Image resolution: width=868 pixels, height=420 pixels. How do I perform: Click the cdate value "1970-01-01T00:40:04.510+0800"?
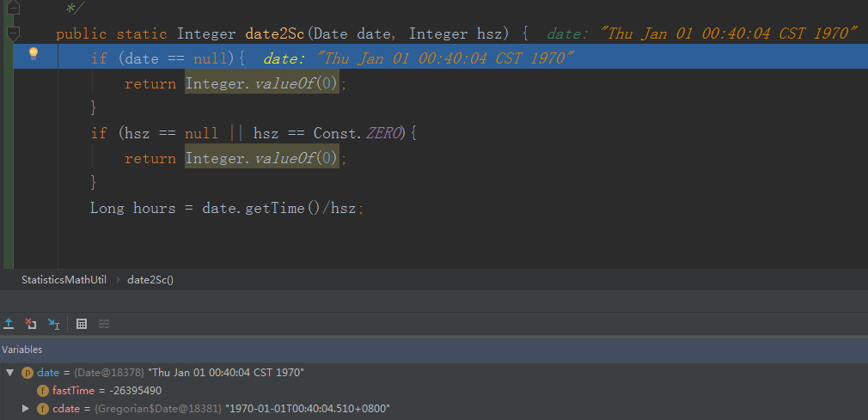click(309, 408)
